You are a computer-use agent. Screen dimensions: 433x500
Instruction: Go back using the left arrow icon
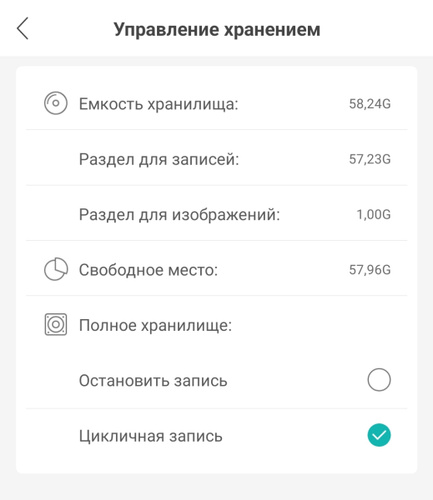(23, 29)
